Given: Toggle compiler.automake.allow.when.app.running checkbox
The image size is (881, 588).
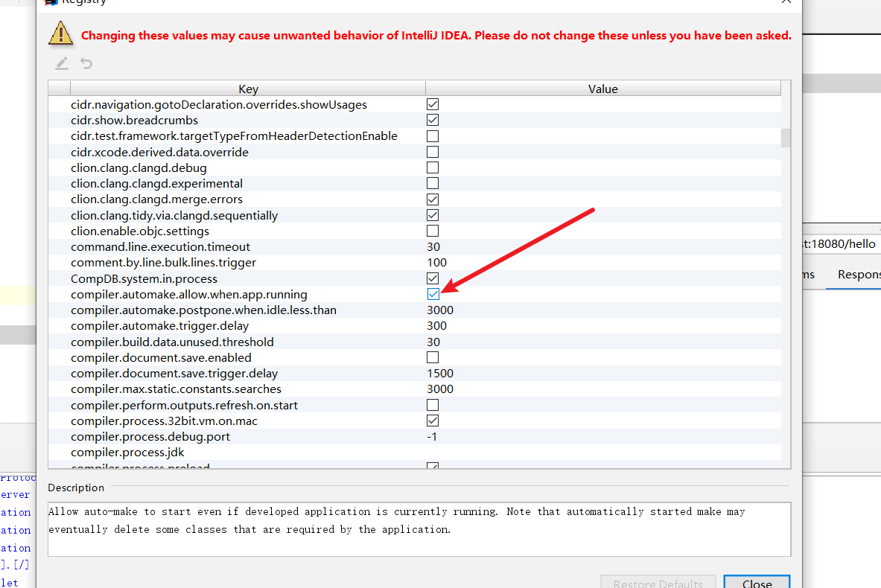Looking at the screenshot, I should click(x=433, y=295).
